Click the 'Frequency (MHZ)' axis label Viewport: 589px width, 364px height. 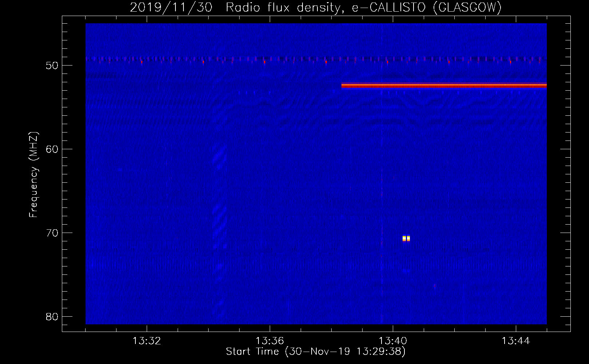tap(33, 175)
